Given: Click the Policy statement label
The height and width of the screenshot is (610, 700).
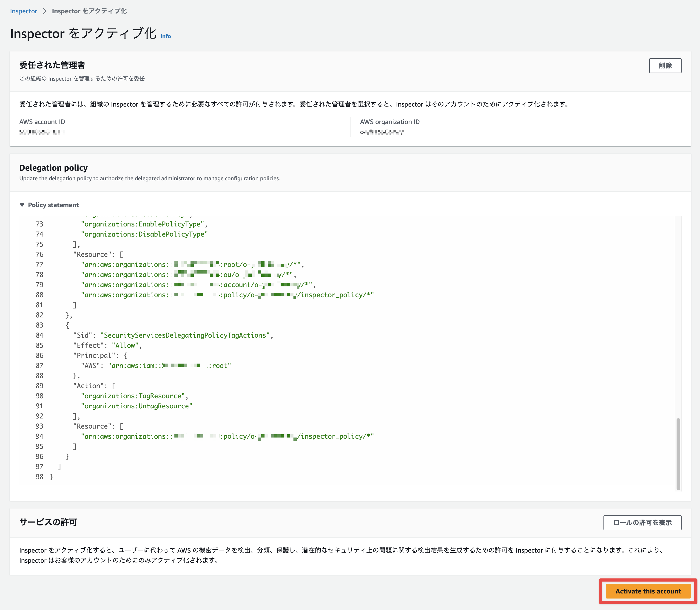Looking at the screenshot, I should pos(53,205).
